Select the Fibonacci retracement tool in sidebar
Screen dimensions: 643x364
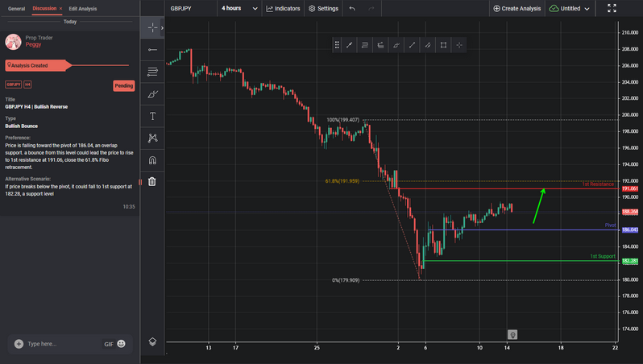[x=152, y=72]
